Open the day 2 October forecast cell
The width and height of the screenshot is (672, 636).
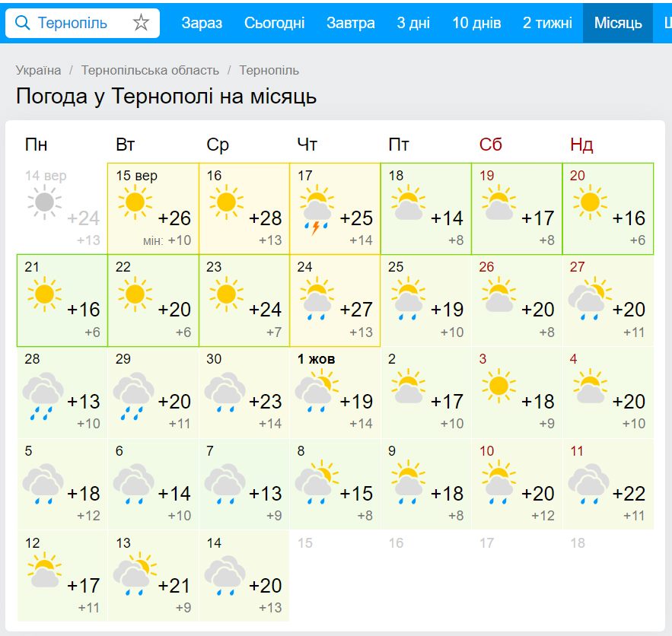[426, 393]
